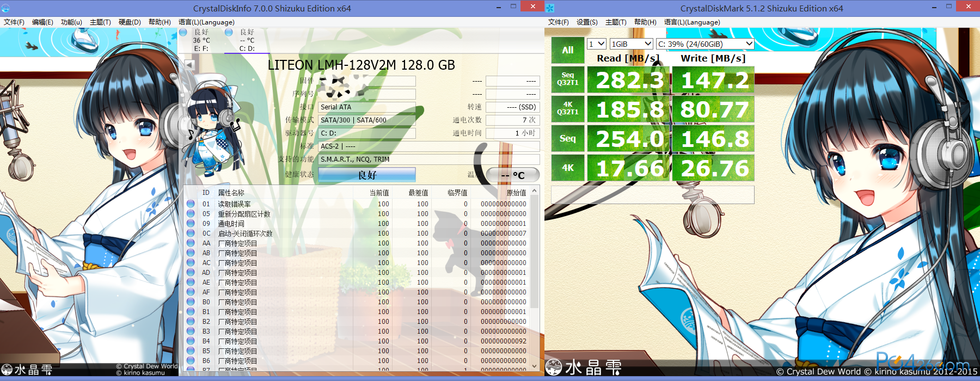This screenshot has height=381, width=980.
Task: Run All benchmarks in CrystalDiskMark
Action: click(x=568, y=50)
